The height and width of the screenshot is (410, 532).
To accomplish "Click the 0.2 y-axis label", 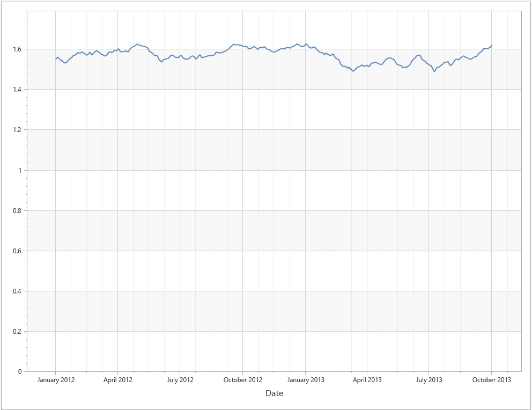I will pyautogui.click(x=17, y=332).
